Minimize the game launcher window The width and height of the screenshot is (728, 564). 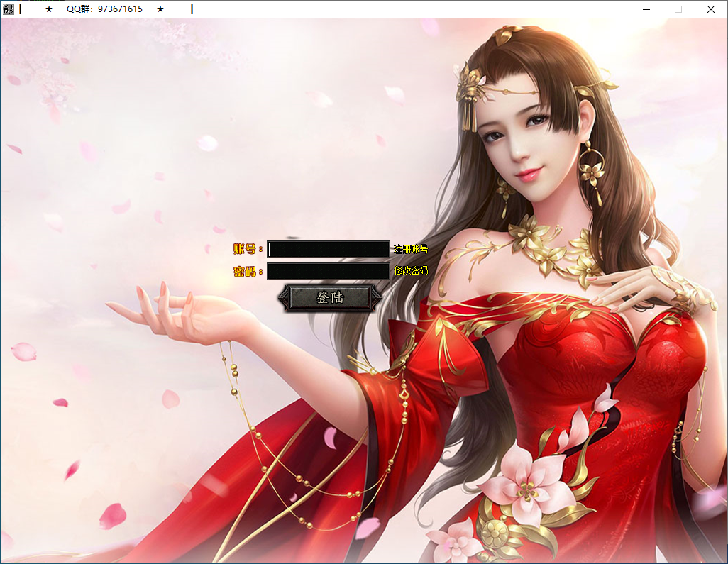[646, 9]
